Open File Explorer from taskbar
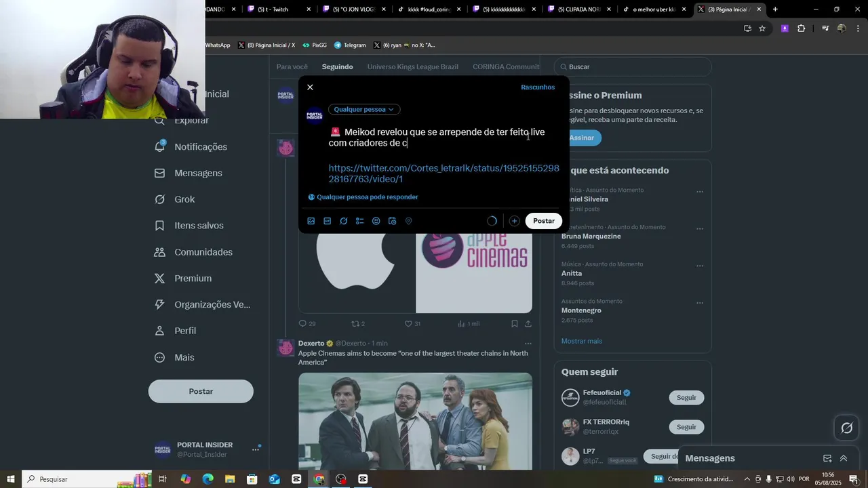This screenshot has width=868, height=488. (230, 479)
